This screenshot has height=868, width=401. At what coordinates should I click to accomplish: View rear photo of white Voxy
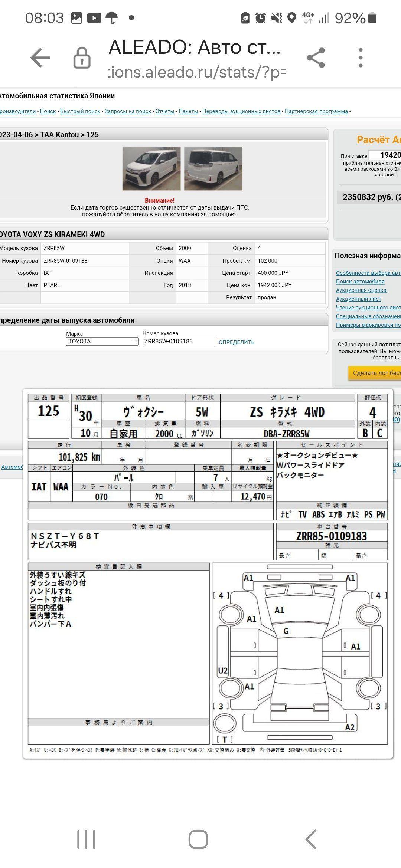pos(213,168)
